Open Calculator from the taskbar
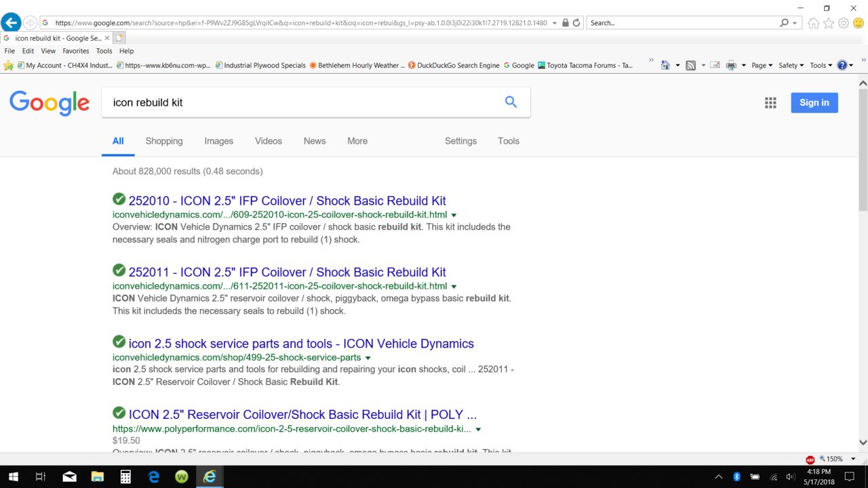This screenshot has height=488, width=868. pos(125,476)
